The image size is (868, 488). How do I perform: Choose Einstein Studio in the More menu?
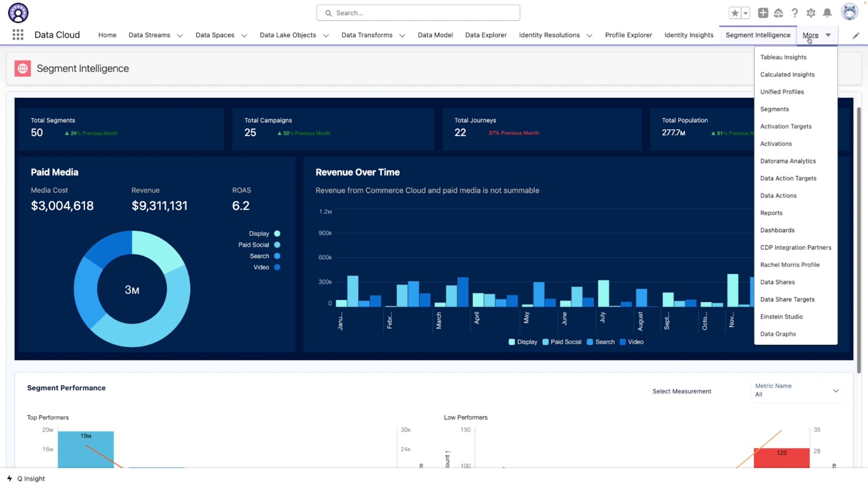[x=781, y=316]
